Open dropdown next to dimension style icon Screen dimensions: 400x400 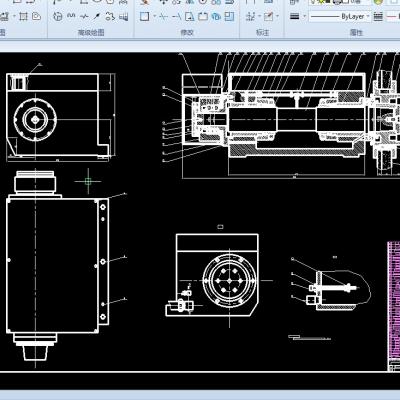click(x=259, y=16)
